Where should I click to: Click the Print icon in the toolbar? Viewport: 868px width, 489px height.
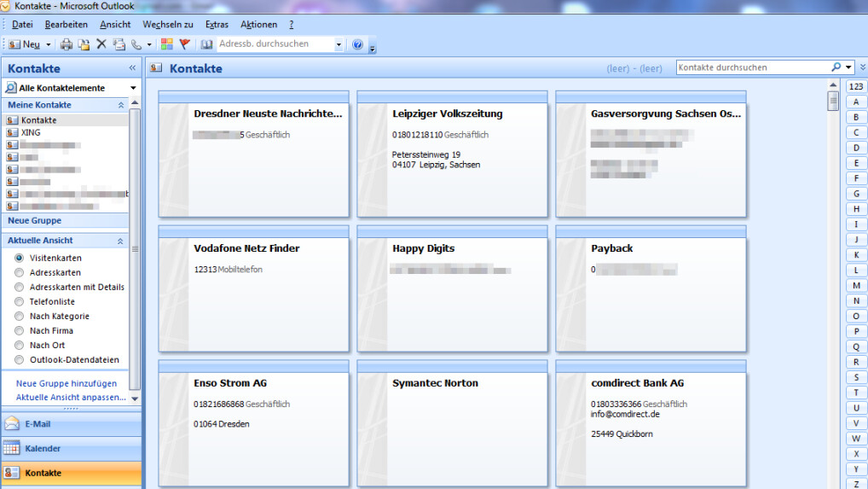[x=67, y=44]
